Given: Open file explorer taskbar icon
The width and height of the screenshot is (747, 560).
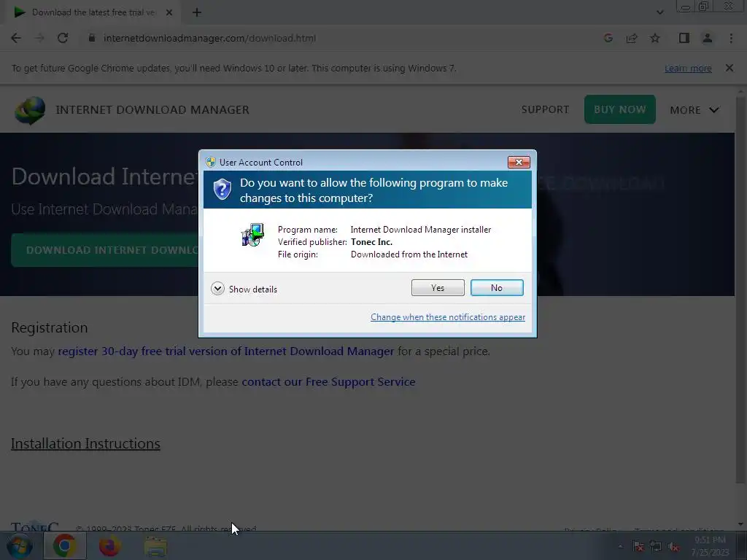Looking at the screenshot, I should pyautogui.click(x=155, y=546).
